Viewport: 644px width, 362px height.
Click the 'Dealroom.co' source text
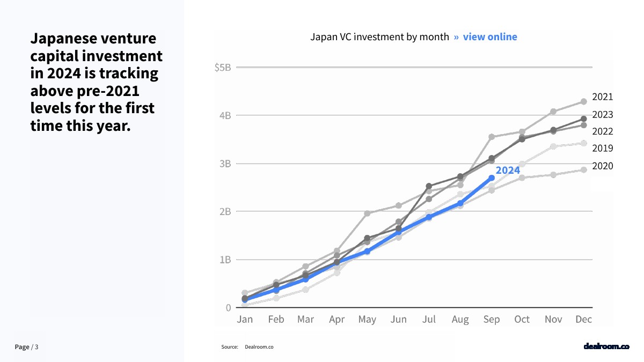click(x=259, y=347)
